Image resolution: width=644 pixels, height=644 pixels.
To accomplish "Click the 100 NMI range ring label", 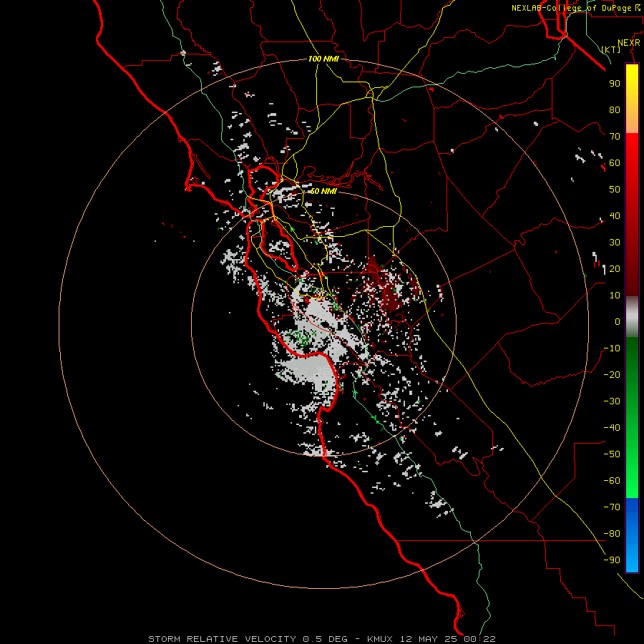I will pos(323,59).
